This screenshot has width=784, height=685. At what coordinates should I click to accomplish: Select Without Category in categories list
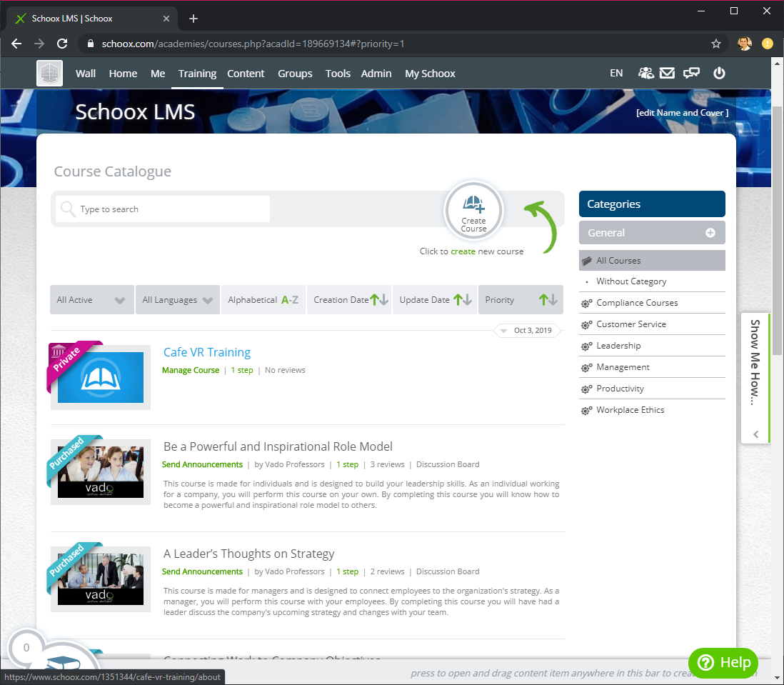(x=631, y=281)
